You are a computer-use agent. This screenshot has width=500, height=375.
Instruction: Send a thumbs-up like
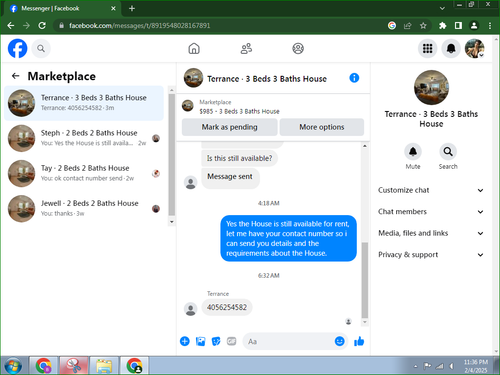(x=359, y=341)
